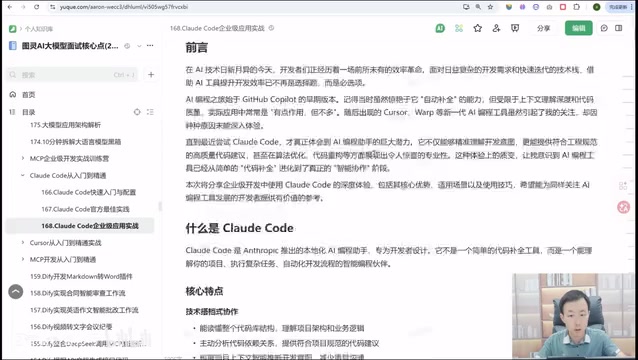Click the round scroll-to-top arrow button
638x360 pixels.
pos(16,292)
